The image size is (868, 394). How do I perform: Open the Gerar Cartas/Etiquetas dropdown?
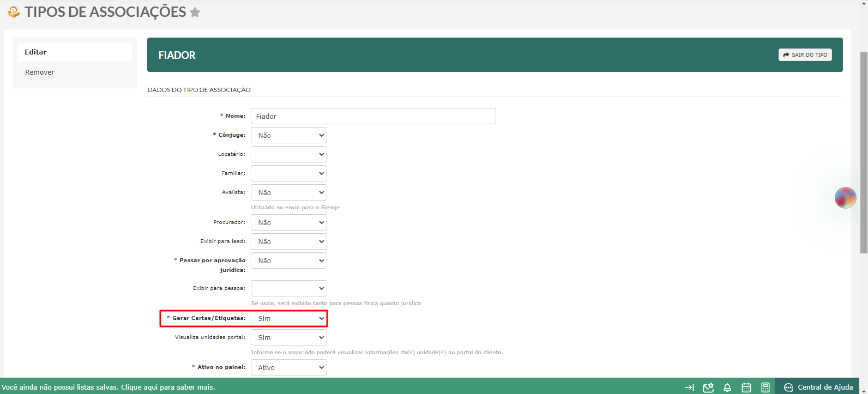point(288,318)
